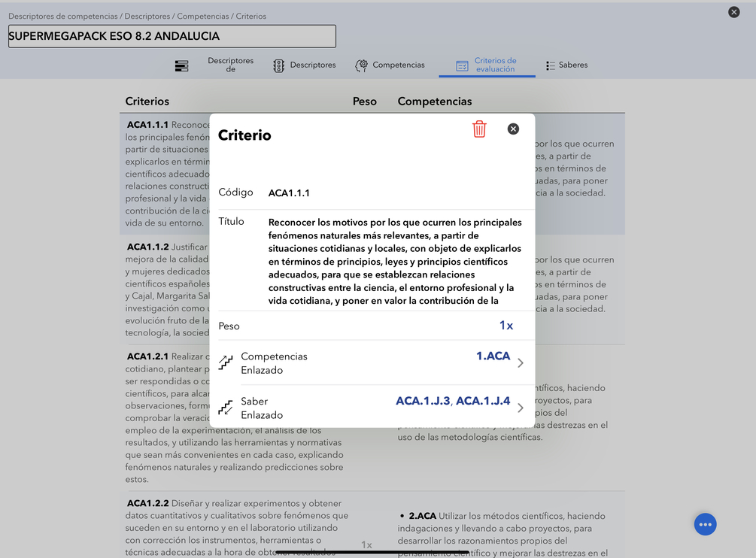This screenshot has width=756, height=558.
Task: Open the 1.ACA linked competencia
Action: (x=493, y=356)
